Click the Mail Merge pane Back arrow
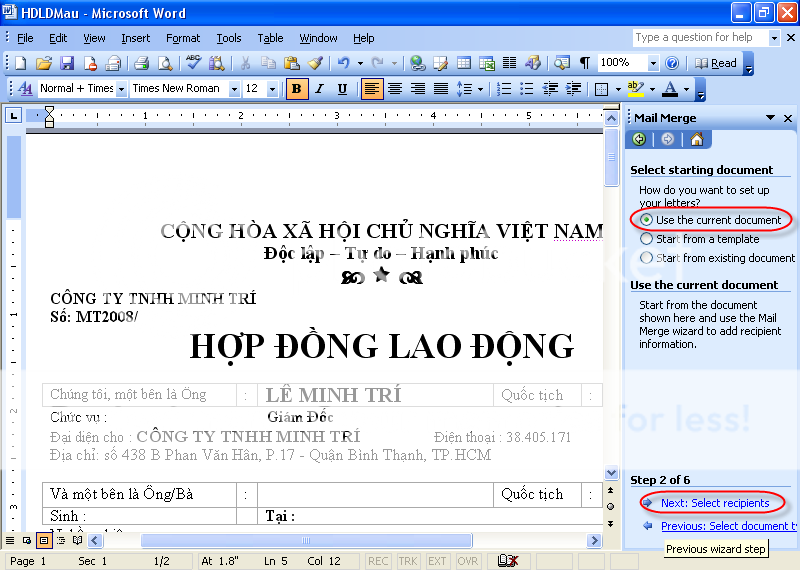The height and width of the screenshot is (570, 800). [x=639, y=139]
